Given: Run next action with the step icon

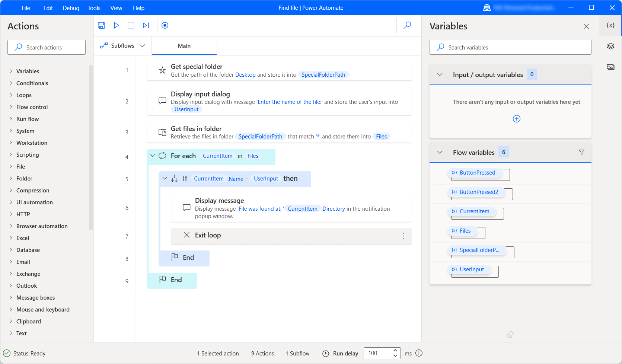Looking at the screenshot, I should coord(146,25).
